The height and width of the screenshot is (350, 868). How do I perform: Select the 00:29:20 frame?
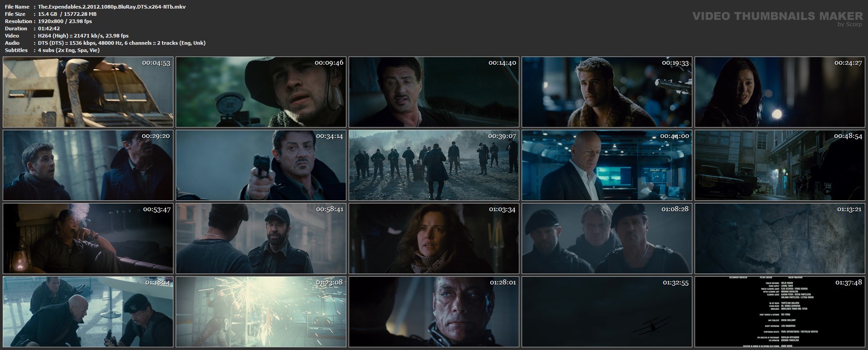pos(88,165)
